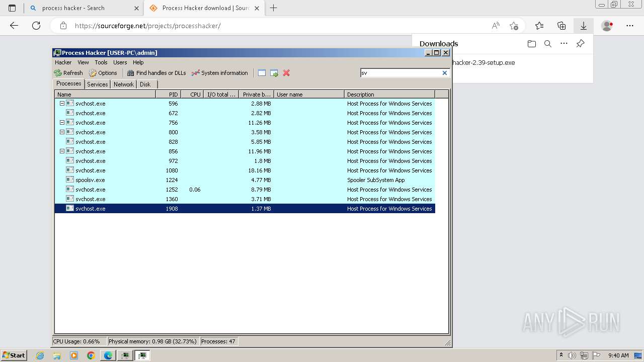This screenshot has height=362, width=644.
Task: Select the Processes tab
Action: (68, 83)
